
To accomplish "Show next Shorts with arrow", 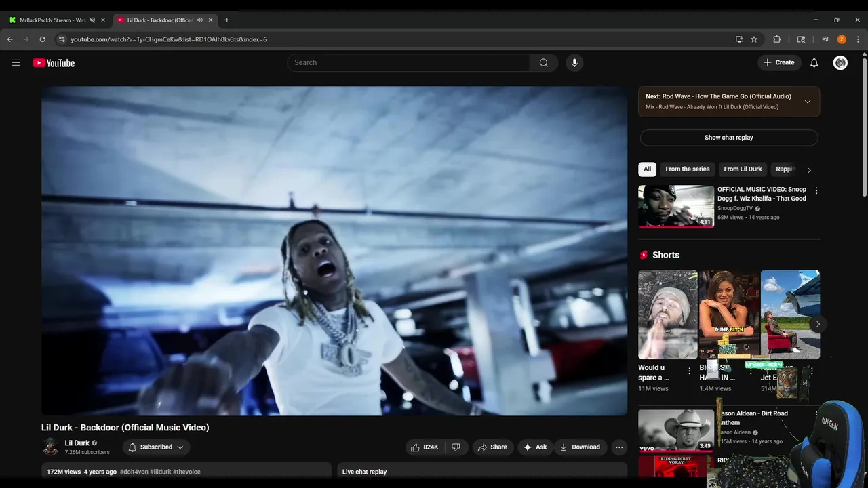I will click(x=817, y=324).
